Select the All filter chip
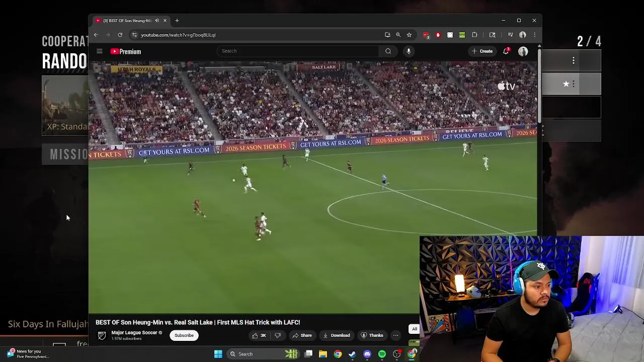644x362 pixels. (415, 329)
